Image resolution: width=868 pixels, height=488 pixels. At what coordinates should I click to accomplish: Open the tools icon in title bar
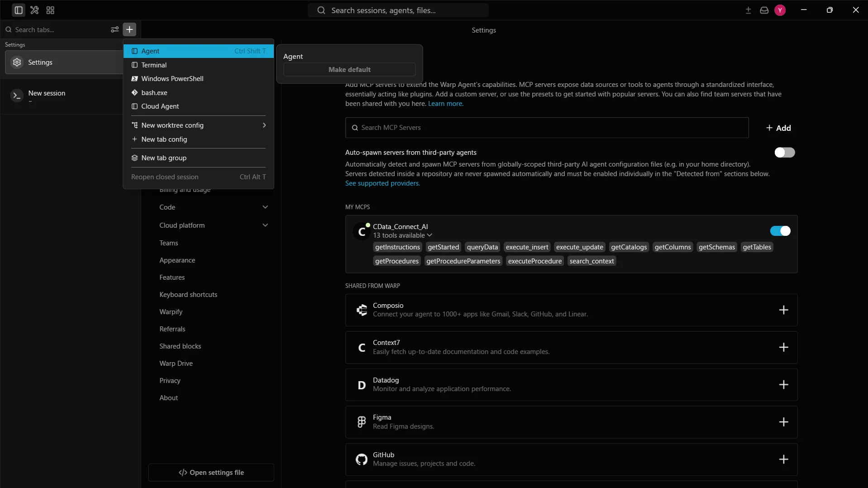[x=34, y=10]
